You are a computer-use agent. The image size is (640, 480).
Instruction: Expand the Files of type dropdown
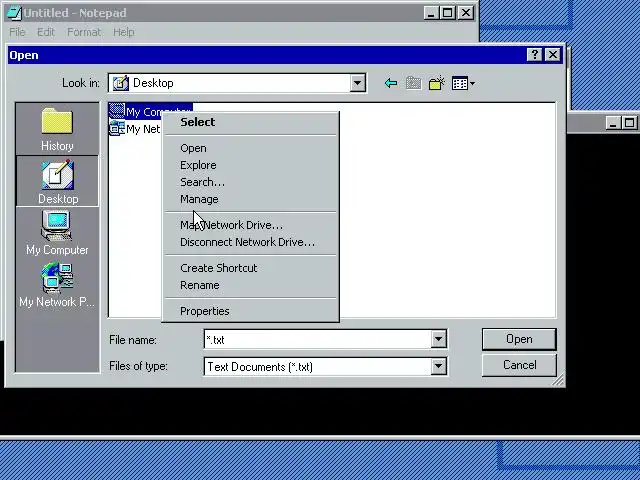[x=438, y=366]
